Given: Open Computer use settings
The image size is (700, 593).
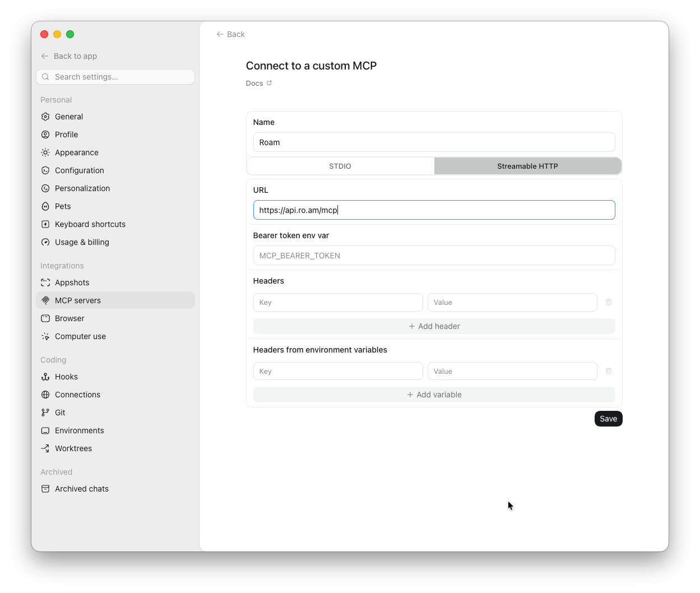Looking at the screenshot, I should pos(115,336).
